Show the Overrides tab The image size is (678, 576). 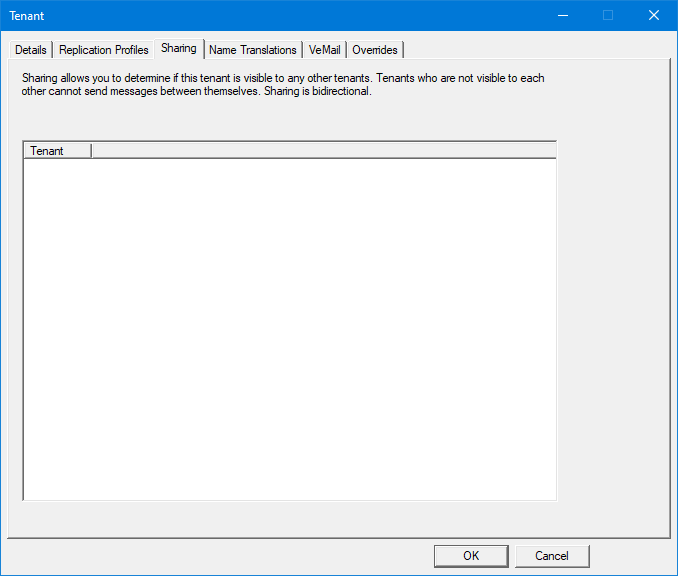coord(375,50)
